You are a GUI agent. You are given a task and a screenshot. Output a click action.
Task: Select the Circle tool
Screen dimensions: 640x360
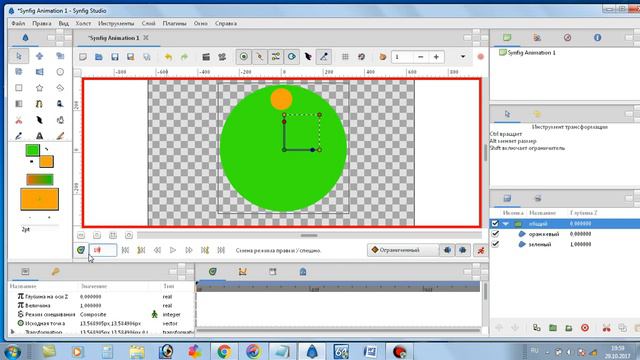60,72
